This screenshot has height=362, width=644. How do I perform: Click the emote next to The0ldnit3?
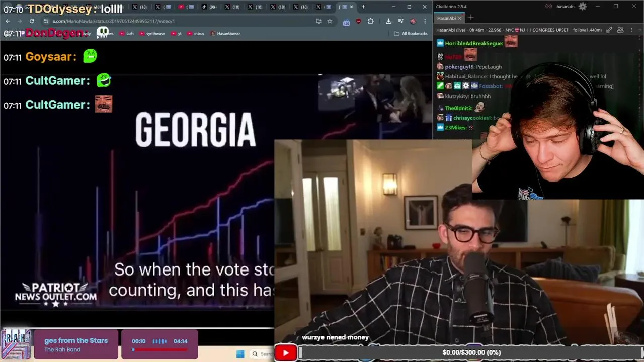click(479, 107)
